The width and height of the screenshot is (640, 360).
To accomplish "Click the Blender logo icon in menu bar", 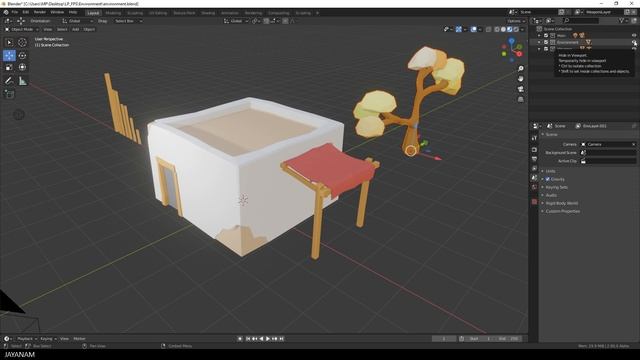I will point(6,12).
